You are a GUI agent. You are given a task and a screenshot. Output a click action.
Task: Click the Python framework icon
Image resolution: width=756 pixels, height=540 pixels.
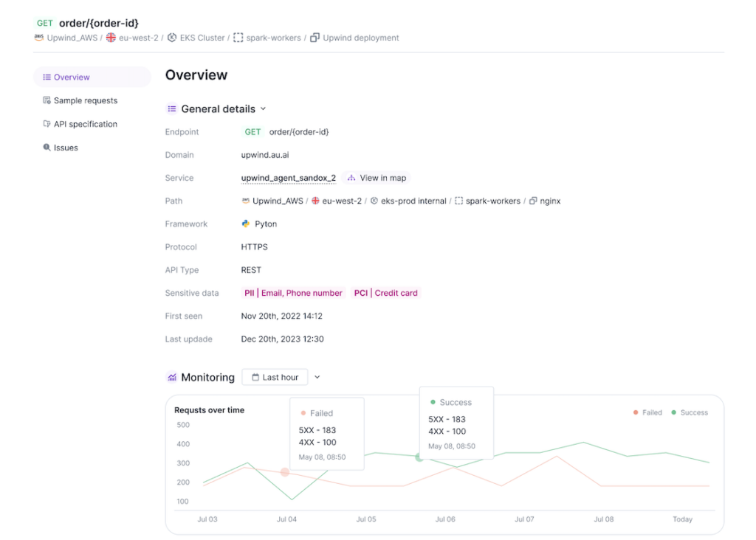coord(247,224)
